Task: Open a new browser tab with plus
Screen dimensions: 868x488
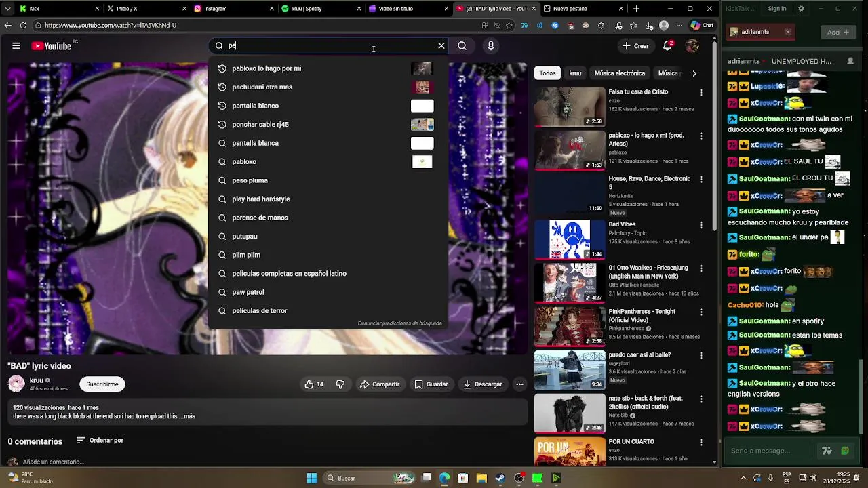Action: coord(636,9)
